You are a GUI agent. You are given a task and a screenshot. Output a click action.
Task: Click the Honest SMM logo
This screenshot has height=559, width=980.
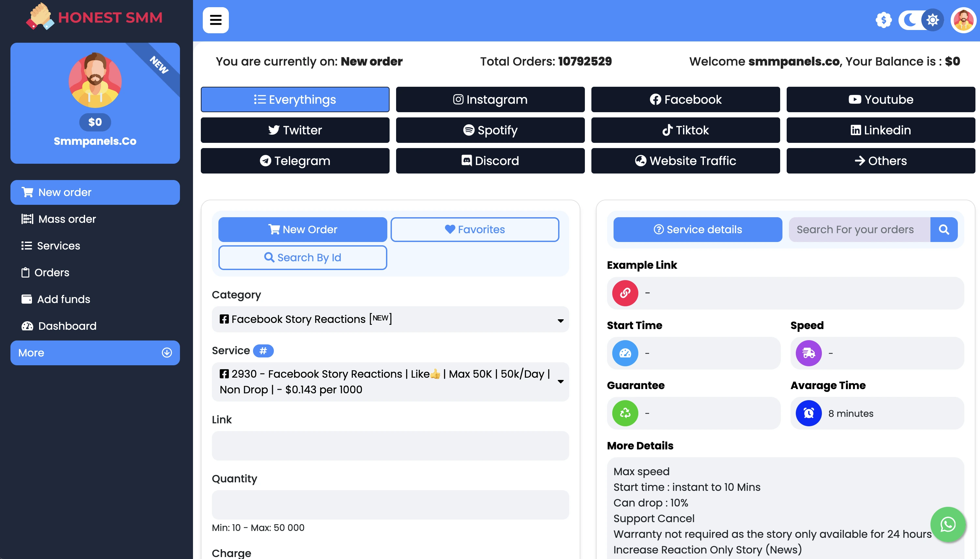click(95, 17)
